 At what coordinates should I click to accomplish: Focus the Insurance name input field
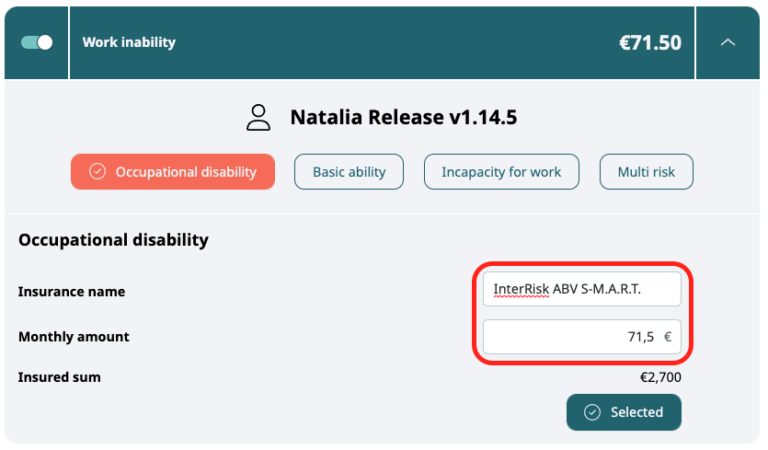coord(581,290)
